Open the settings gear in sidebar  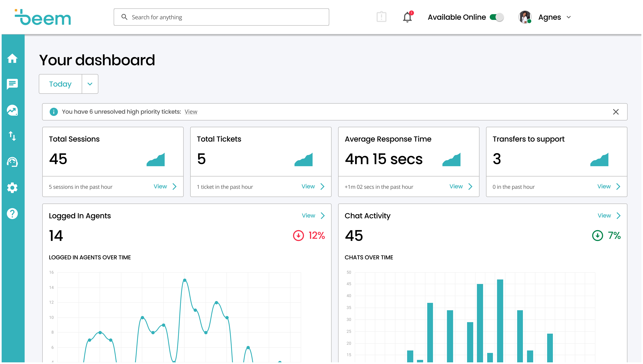tap(12, 188)
